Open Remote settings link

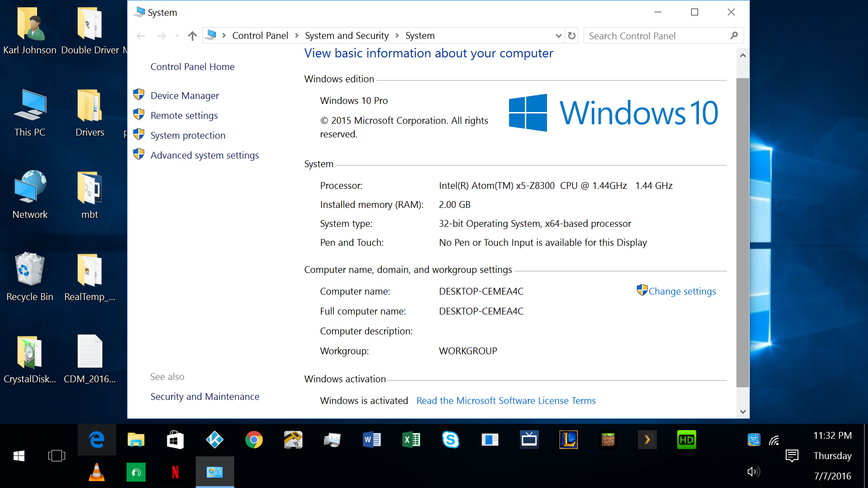(x=184, y=116)
